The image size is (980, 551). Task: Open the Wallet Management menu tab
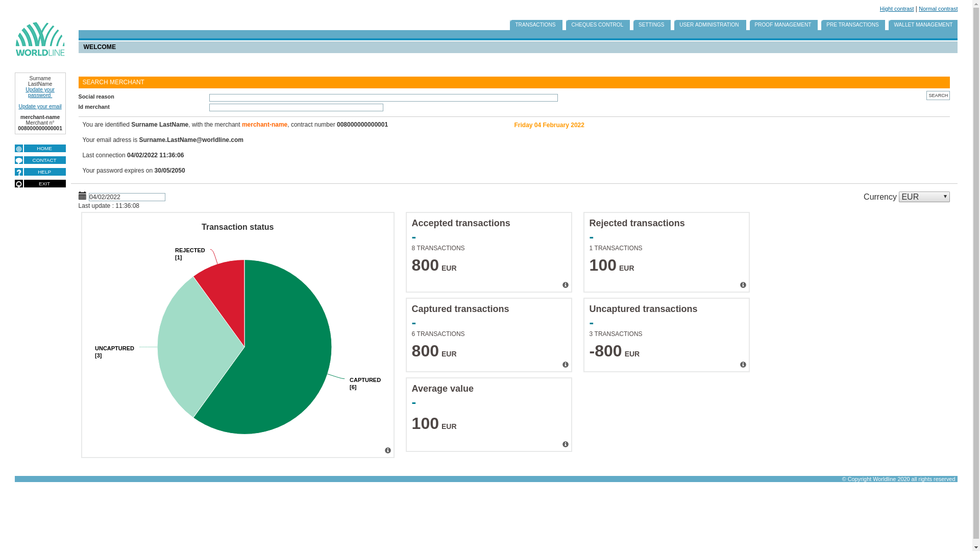coord(923,25)
